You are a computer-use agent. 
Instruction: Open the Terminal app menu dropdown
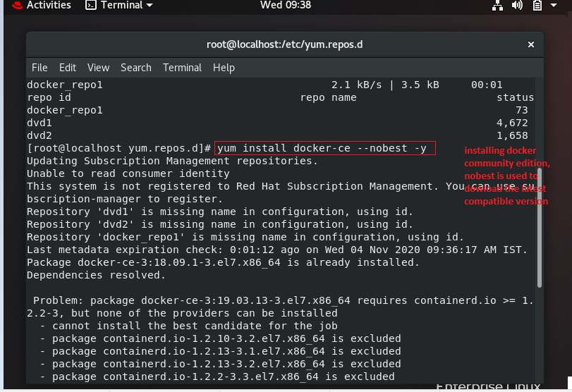[119, 5]
